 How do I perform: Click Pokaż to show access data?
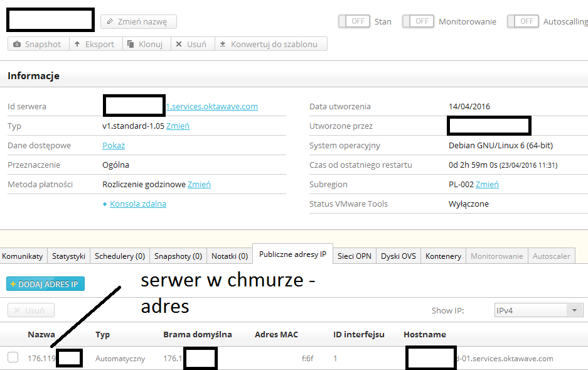(x=114, y=146)
